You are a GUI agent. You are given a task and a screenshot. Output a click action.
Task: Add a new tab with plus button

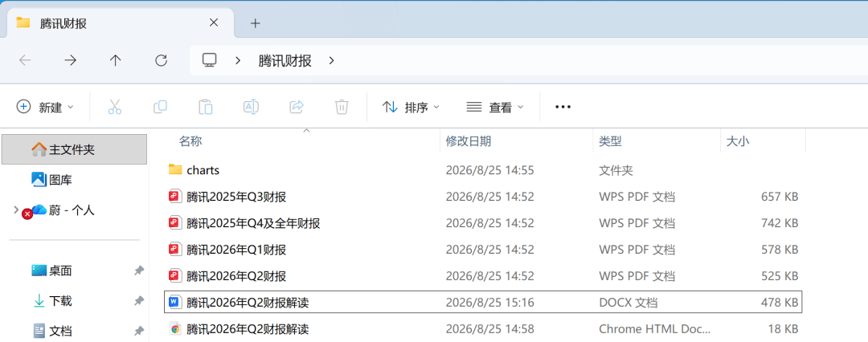[x=255, y=23]
